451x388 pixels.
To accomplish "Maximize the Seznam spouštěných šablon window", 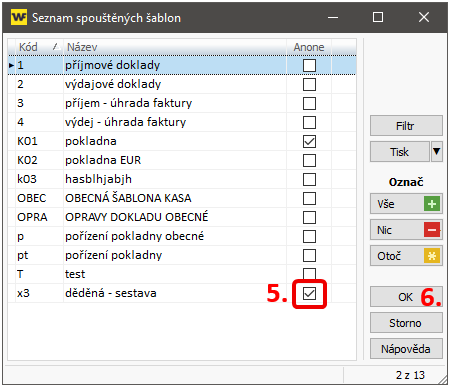I will point(378,17).
